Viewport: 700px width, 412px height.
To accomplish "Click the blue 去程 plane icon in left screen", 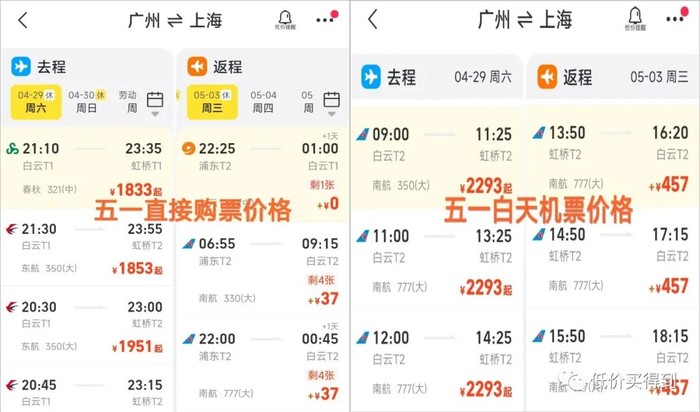I will (x=21, y=67).
